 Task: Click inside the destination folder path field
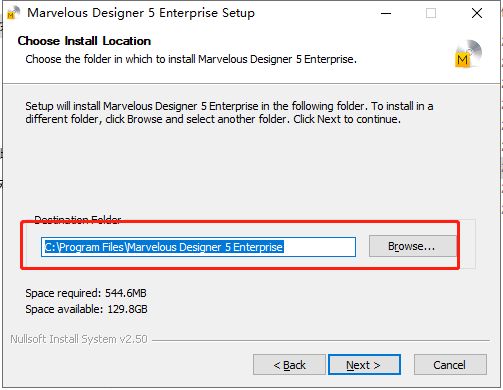(198, 247)
